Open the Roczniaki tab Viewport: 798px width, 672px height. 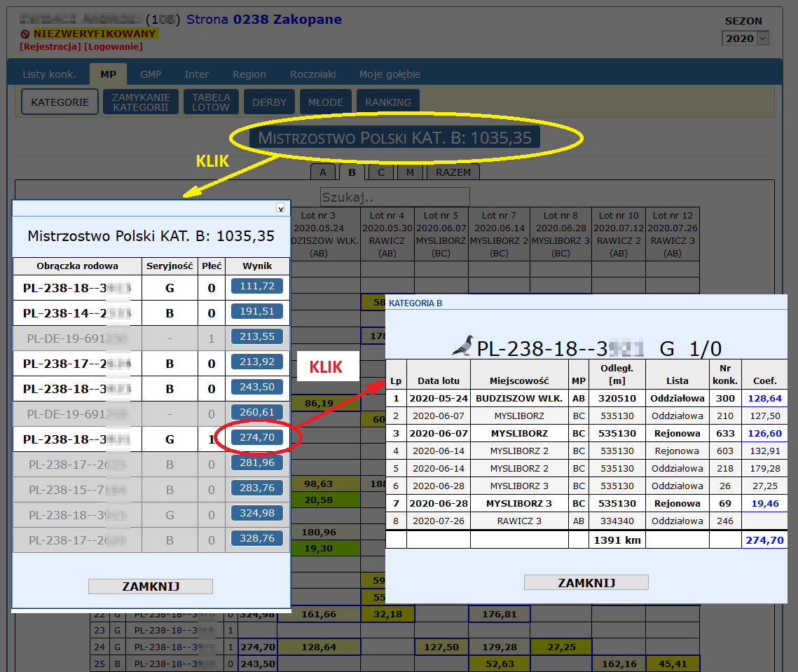point(312,74)
